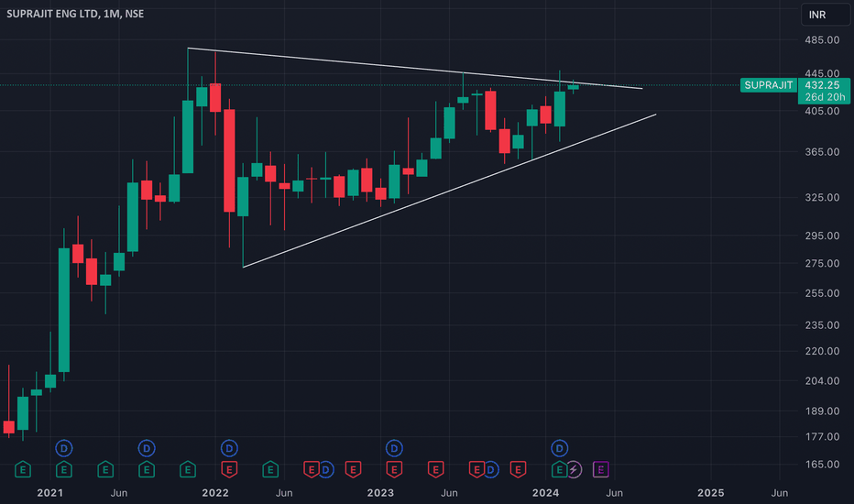Image resolution: width=854 pixels, height=504 pixels.
Task: Open the September 2022 dividend D marker
Action: 326,469
